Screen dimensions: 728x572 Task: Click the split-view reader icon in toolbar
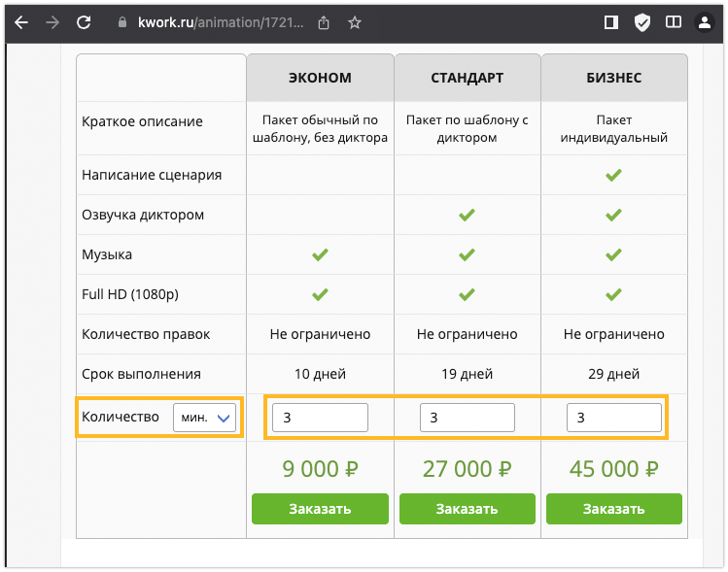tap(673, 21)
